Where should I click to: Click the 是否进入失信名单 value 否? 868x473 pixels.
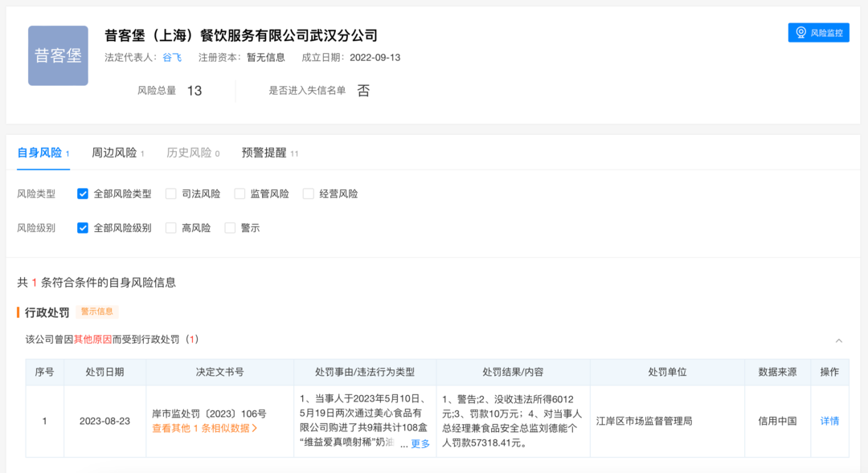click(363, 91)
